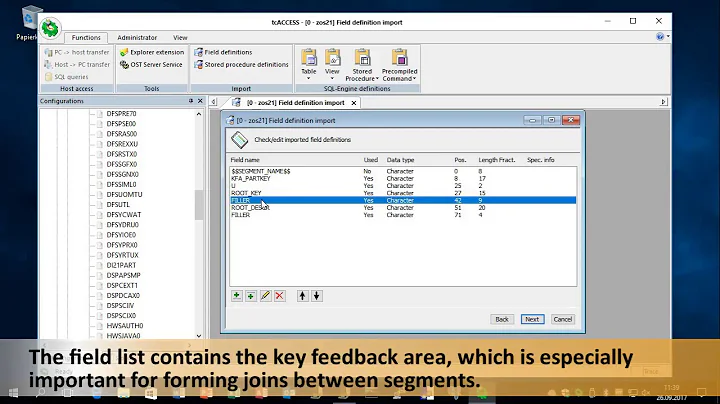This screenshot has height=404, width=720.
Task: Select DFSPRE70 in the Configurations tree
Action: pos(121,113)
